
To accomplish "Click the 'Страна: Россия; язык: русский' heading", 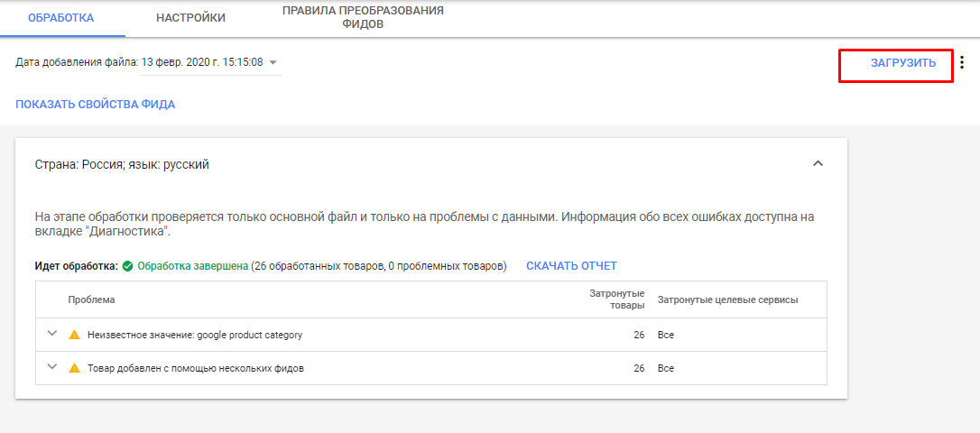I will [x=122, y=165].
